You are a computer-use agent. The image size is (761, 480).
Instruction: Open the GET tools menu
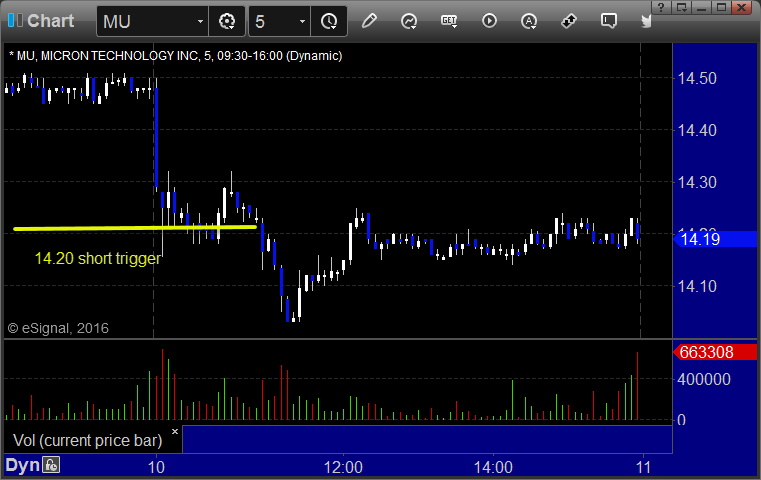[449, 21]
